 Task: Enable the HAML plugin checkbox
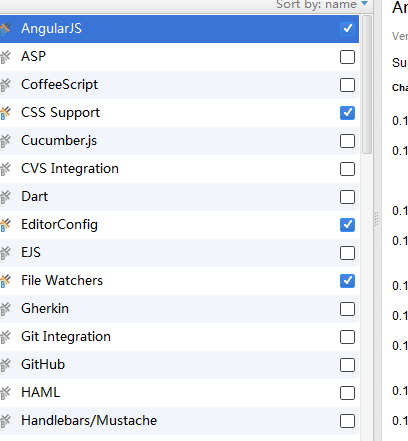coord(347,393)
